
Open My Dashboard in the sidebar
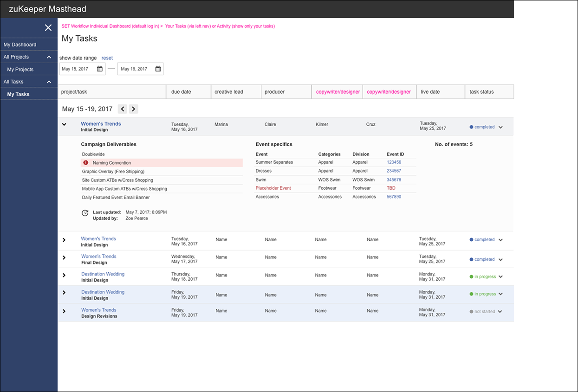pos(20,45)
